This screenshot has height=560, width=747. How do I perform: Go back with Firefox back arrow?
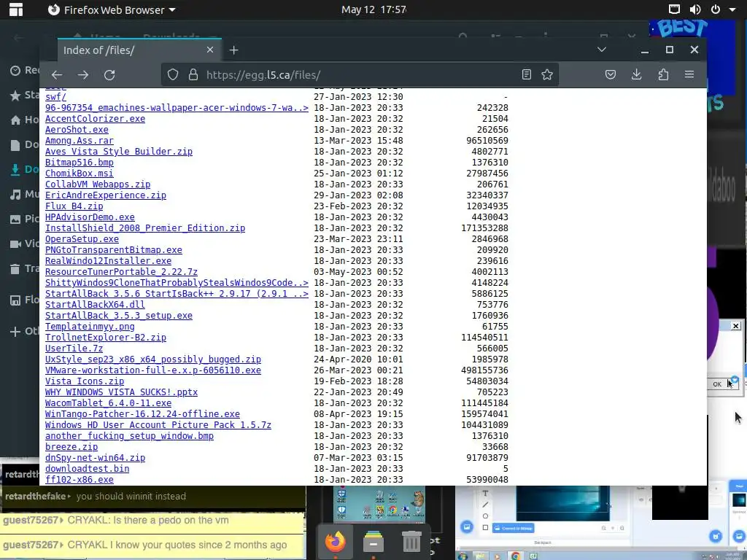point(57,75)
